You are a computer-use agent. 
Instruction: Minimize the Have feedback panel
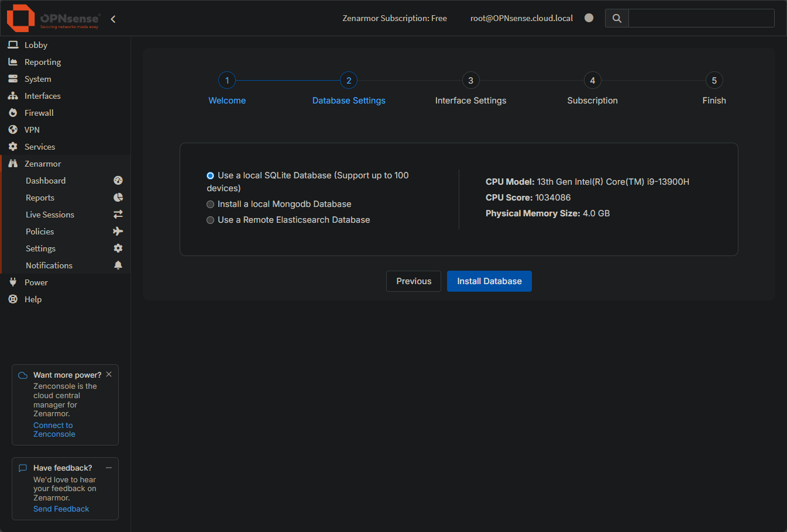pos(108,467)
